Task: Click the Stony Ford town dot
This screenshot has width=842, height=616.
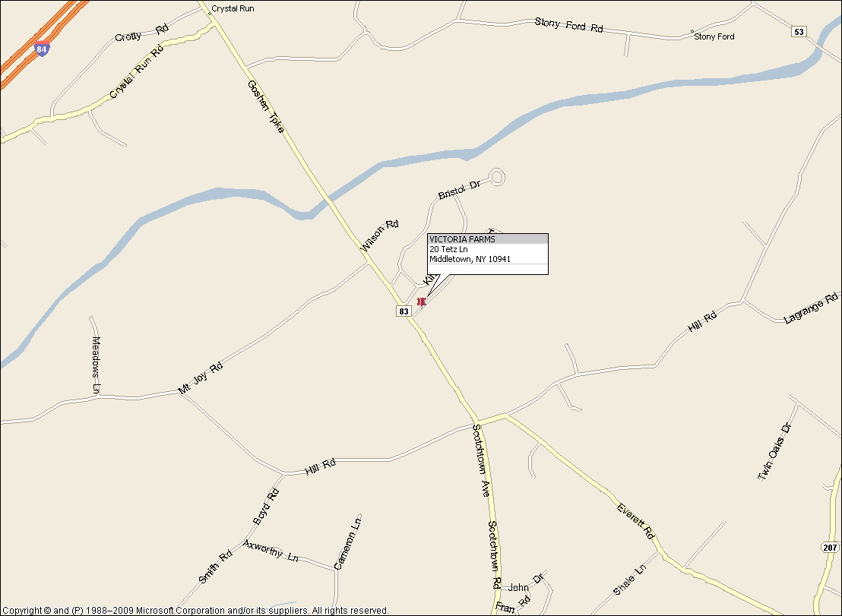Action: [692, 31]
